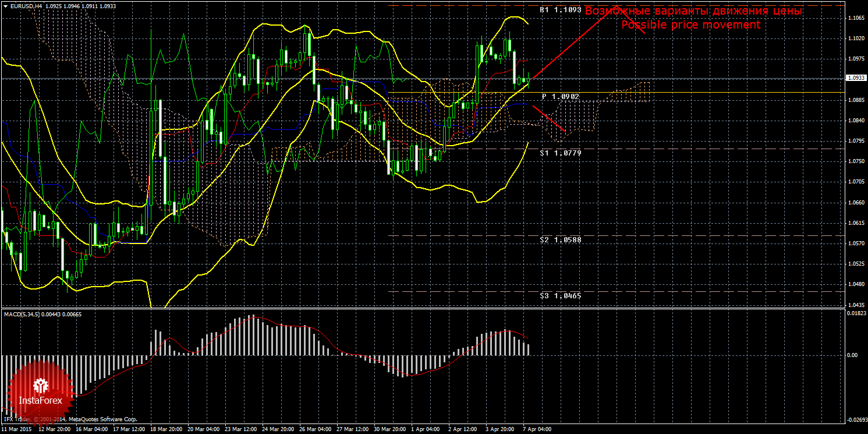This screenshot has height=434, width=868.
Task: Click the S2 1.0588 support label
Action: (x=560, y=239)
